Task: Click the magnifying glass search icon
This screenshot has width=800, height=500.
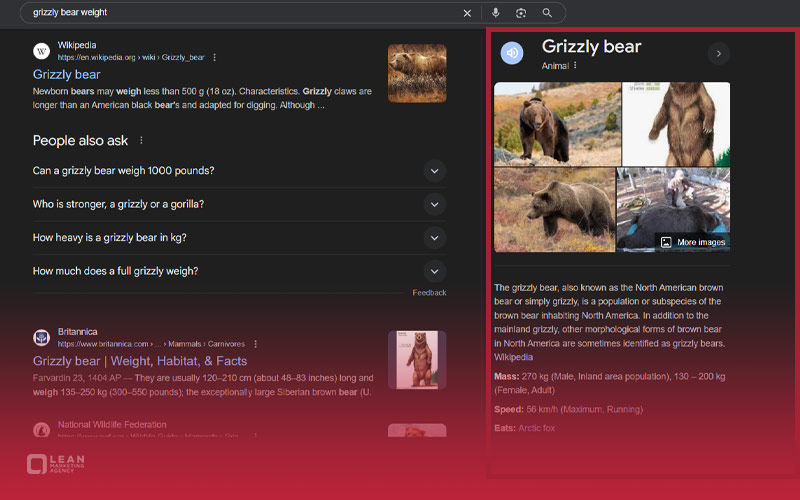Action: (547, 13)
